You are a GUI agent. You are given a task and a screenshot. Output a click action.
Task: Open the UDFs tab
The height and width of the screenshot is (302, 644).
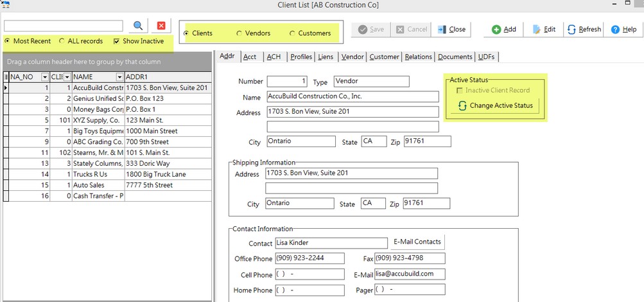pos(486,57)
